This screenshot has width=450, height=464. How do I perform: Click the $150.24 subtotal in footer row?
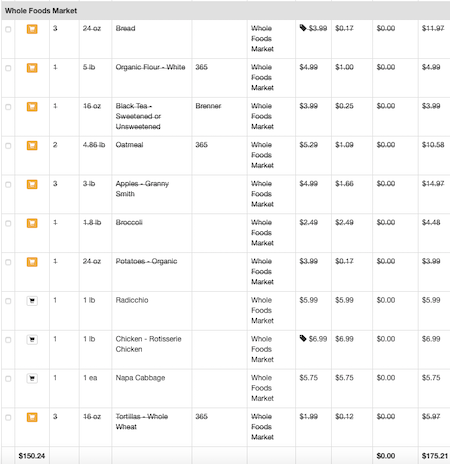[x=32, y=456]
